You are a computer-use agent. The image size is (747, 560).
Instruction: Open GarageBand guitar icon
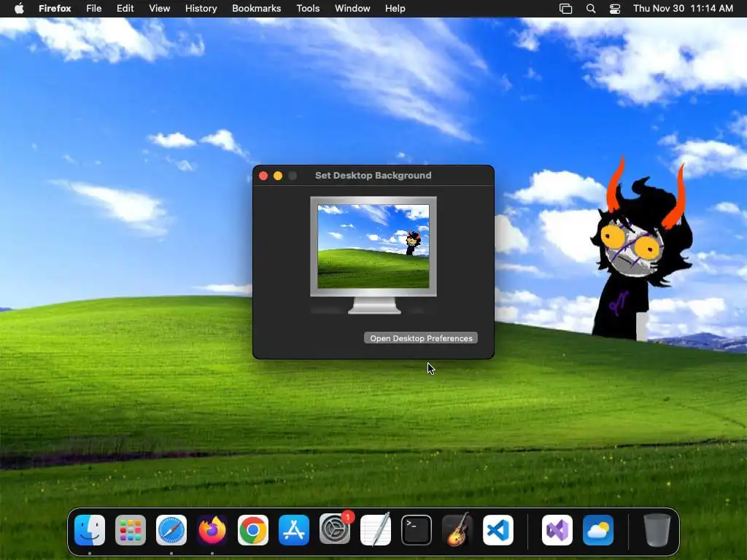tap(457, 530)
